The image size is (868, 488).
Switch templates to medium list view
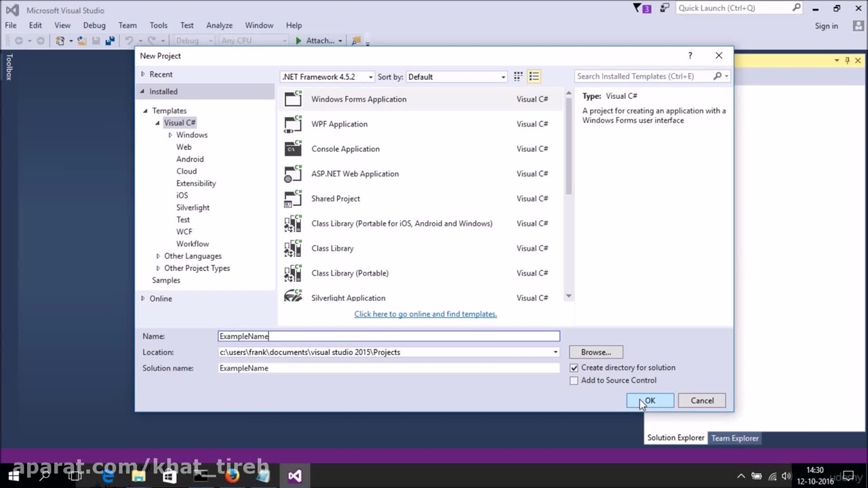pos(534,77)
